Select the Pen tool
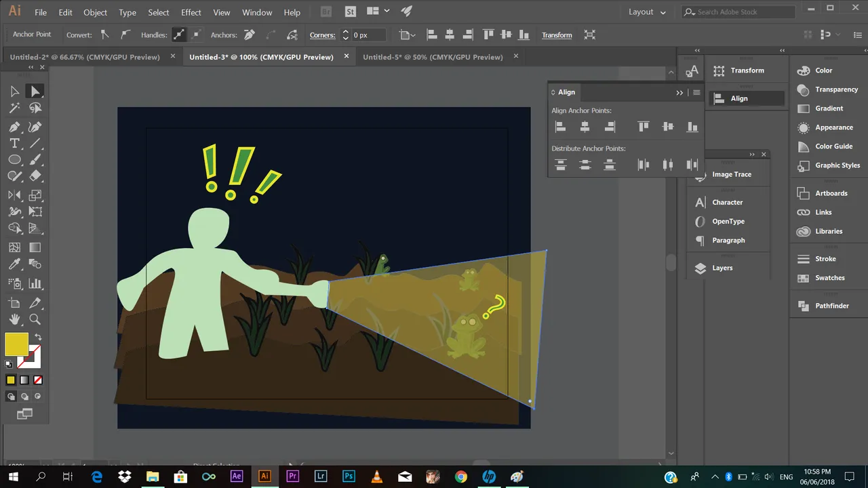Screen dimensions: 868x488 tap(14, 127)
